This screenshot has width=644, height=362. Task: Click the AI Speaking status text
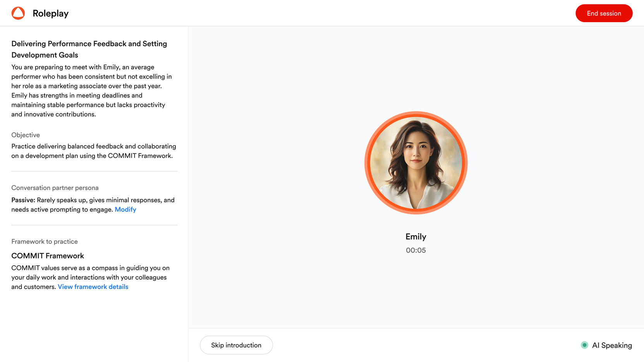pos(612,345)
